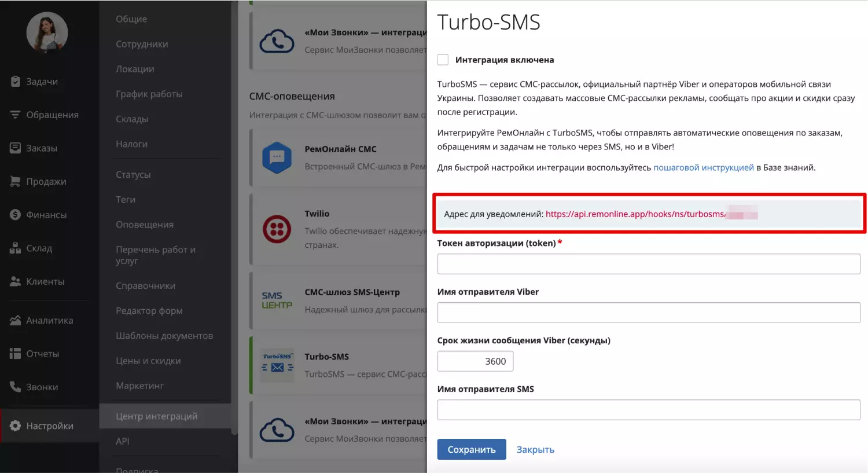The width and height of the screenshot is (868, 473).
Task: Click the Аналитика chart icon
Action: click(16, 320)
